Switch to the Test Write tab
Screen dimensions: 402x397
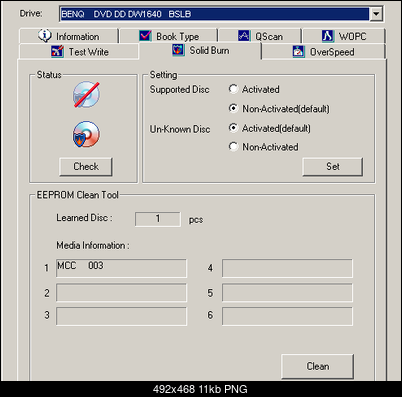79,52
